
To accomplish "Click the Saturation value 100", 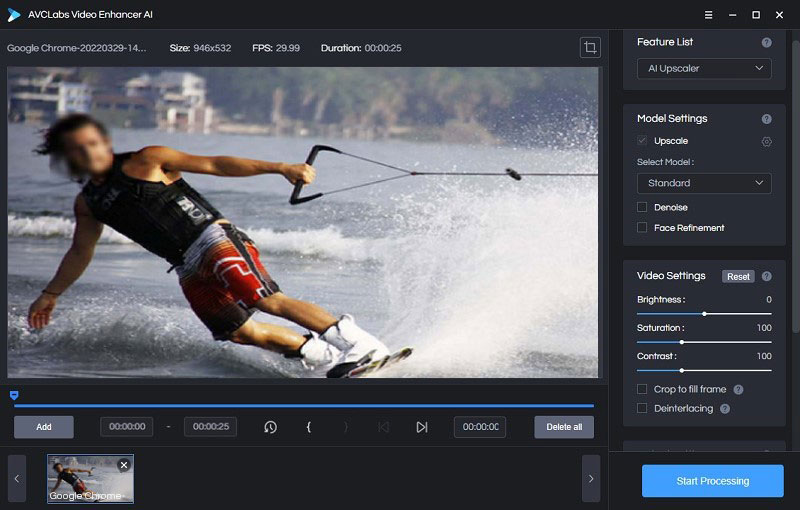I will click(x=764, y=328).
